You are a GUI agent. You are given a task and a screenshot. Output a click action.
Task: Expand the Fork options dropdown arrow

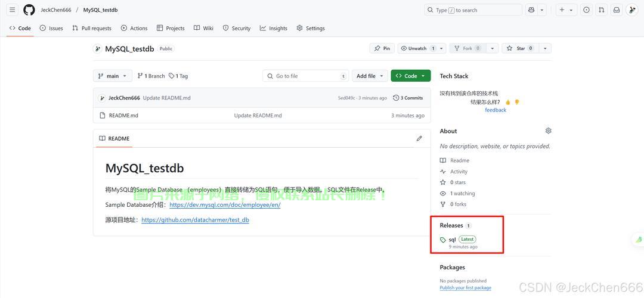point(492,48)
